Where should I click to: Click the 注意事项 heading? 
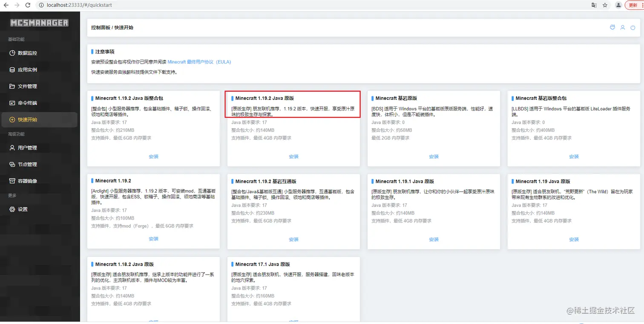click(105, 51)
